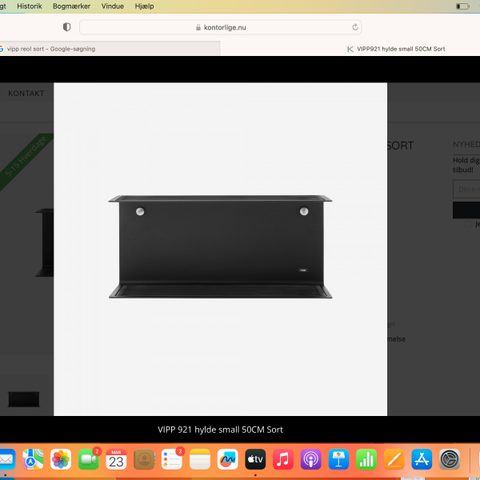Open Maps from the dock
Screen dimensions: 480x480
pos(33,459)
